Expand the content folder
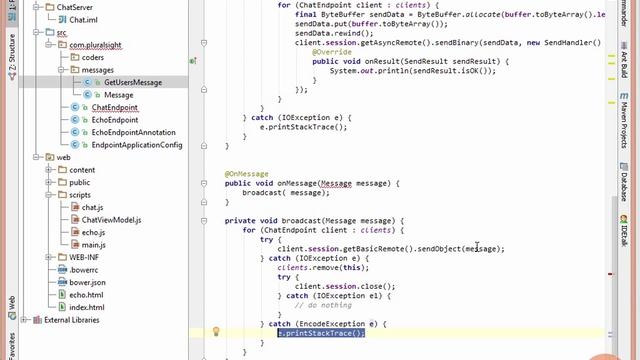 pyautogui.click(x=49, y=170)
